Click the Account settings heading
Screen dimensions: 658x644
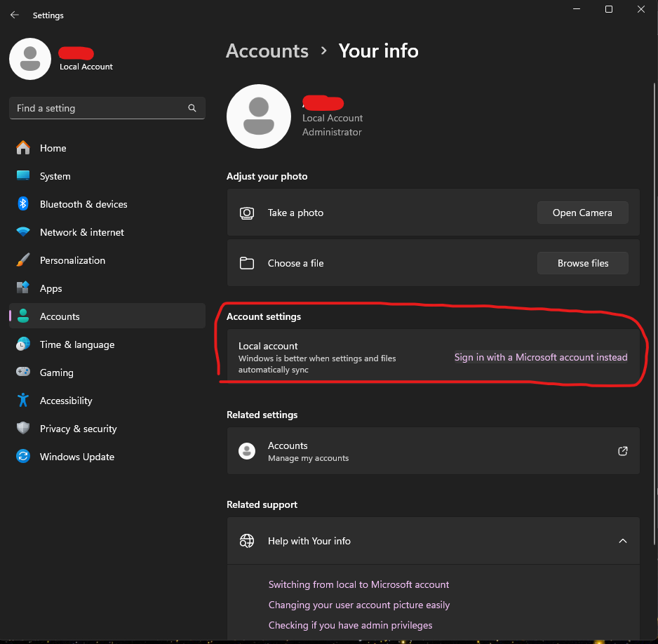point(264,316)
